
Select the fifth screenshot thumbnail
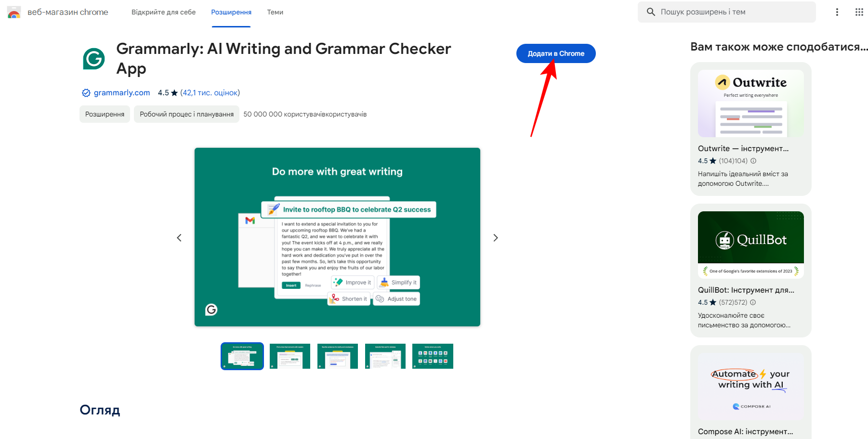(x=433, y=356)
